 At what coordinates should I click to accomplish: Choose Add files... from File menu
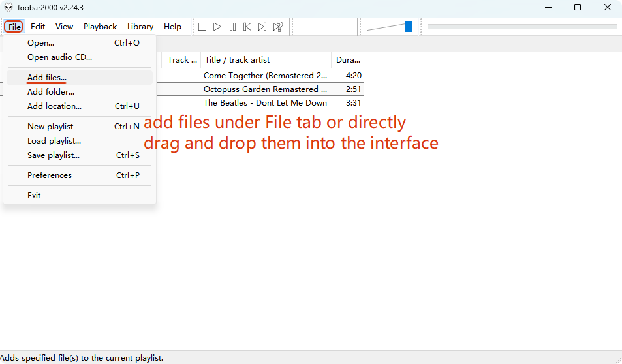click(47, 78)
